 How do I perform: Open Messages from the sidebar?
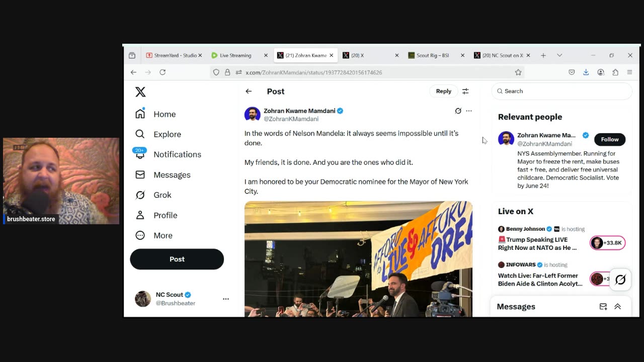click(x=163, y=175)
